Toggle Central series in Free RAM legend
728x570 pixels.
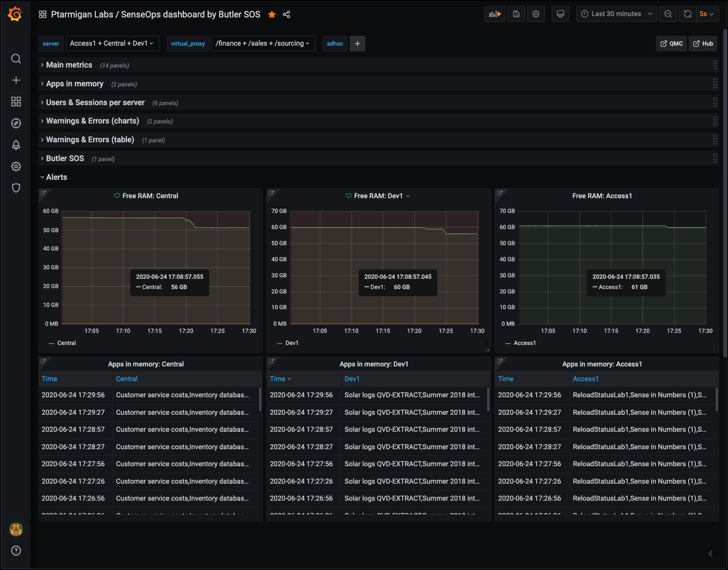(66, 343)
